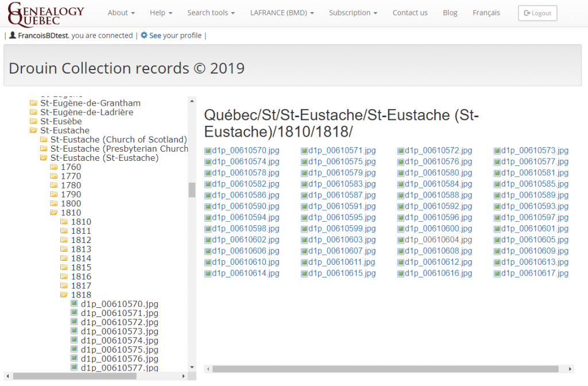588x386 pixels.
Task: Open d1p_00610571.jpg from the file grid
Action: point(342,150)
